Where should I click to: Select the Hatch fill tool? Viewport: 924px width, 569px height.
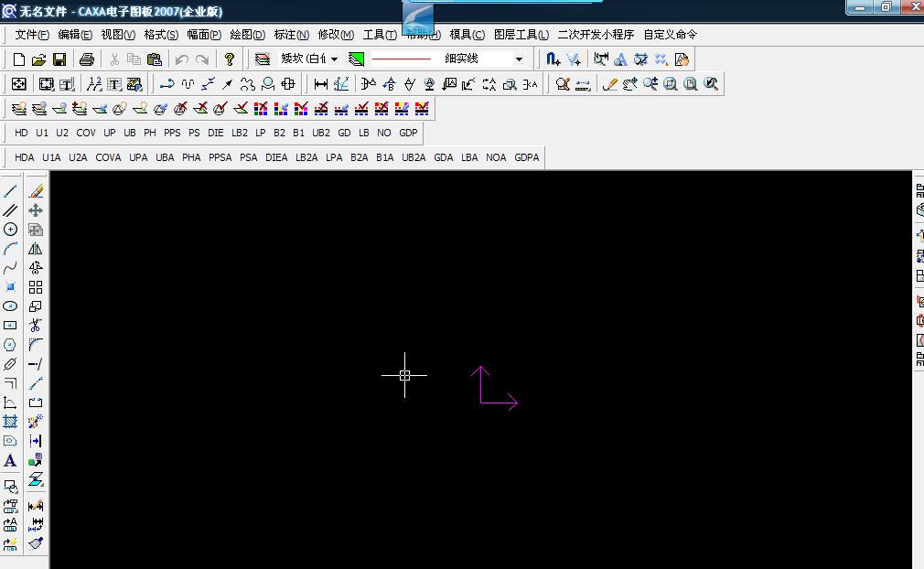click(x=10, y=421)
